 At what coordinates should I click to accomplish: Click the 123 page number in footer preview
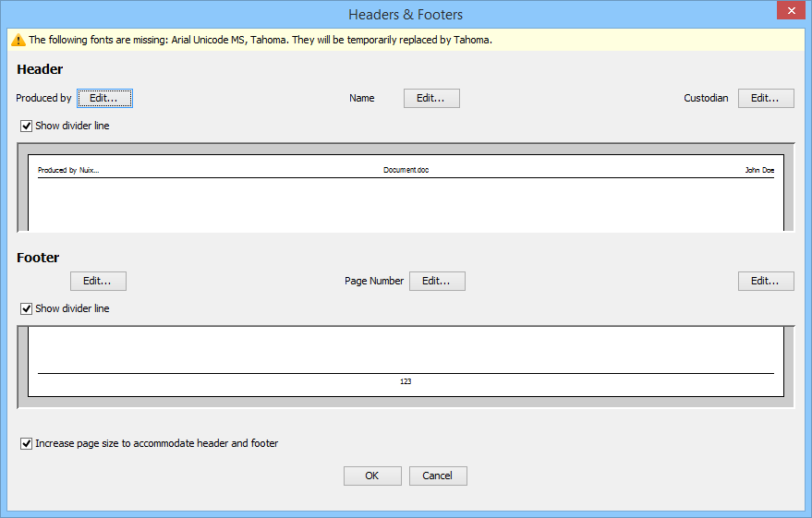[x=406, y=381]
